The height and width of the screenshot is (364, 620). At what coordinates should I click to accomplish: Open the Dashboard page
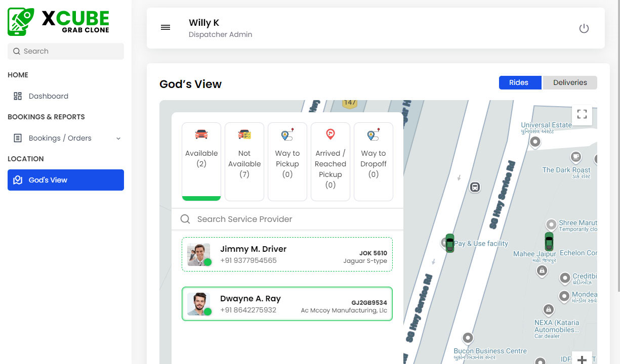48,96
